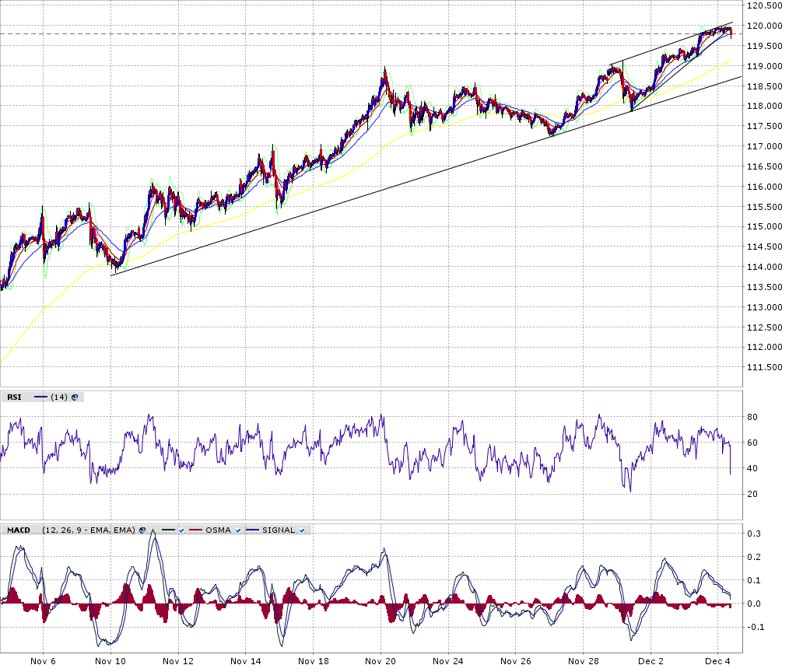This screenshot has height=672, width=789.
Task: Click the Dec 4 date axis label
Action: pyautogui.click(x=718, y=661)
